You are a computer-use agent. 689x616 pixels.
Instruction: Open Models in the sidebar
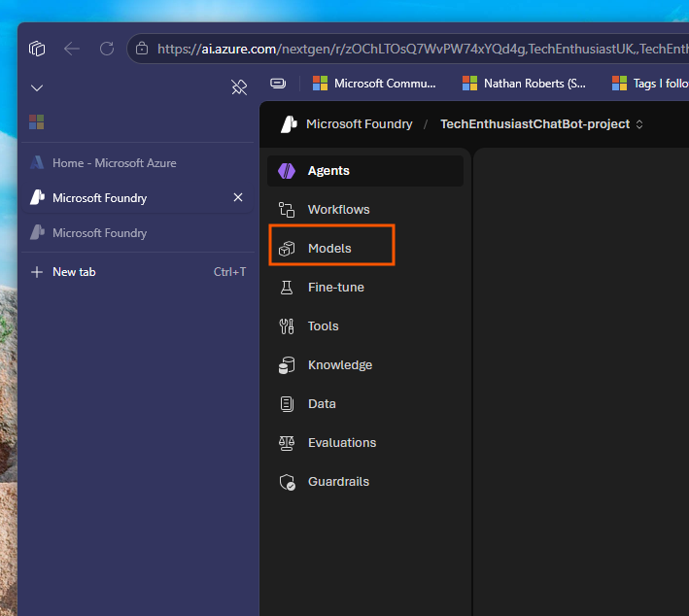365,248
